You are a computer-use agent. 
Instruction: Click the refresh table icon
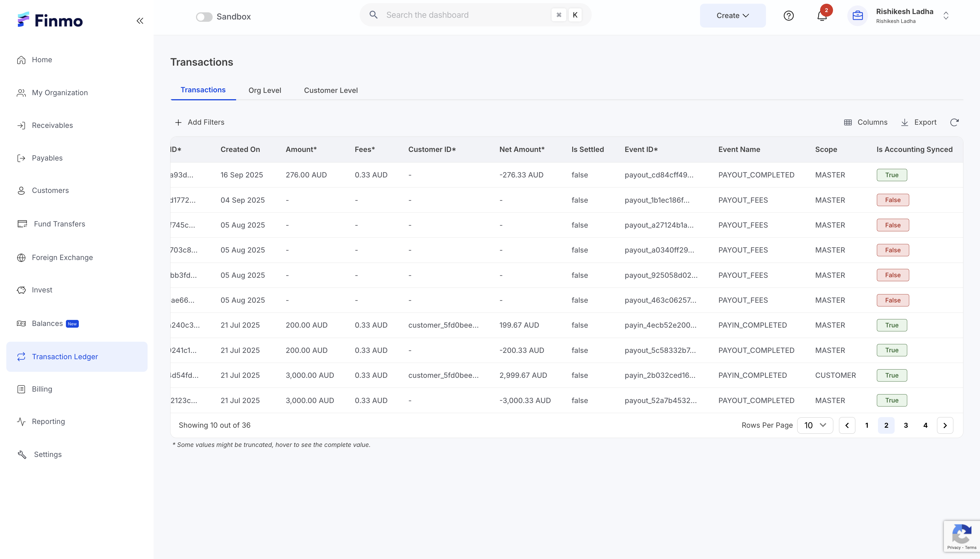[x=954, y=122]
